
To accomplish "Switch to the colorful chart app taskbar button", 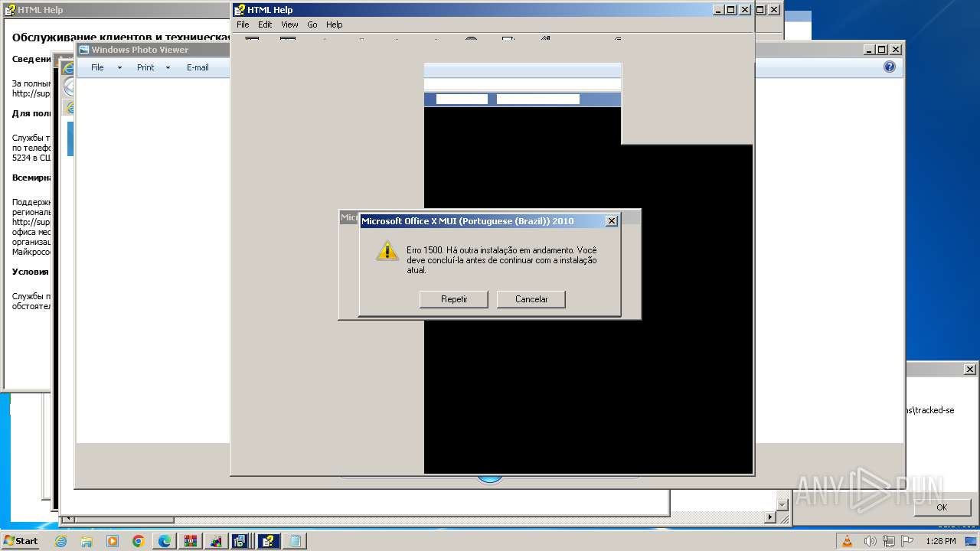I will point(216,541).
